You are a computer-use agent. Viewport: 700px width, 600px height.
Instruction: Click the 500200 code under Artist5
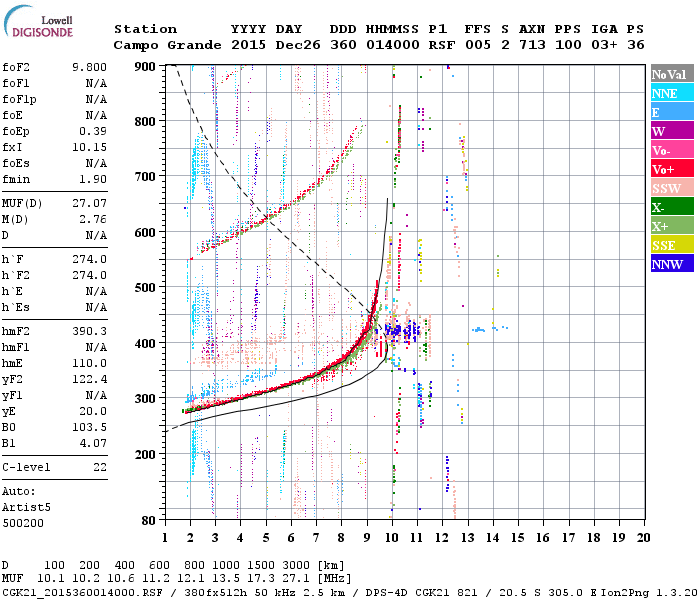click(x=23, y=523)
